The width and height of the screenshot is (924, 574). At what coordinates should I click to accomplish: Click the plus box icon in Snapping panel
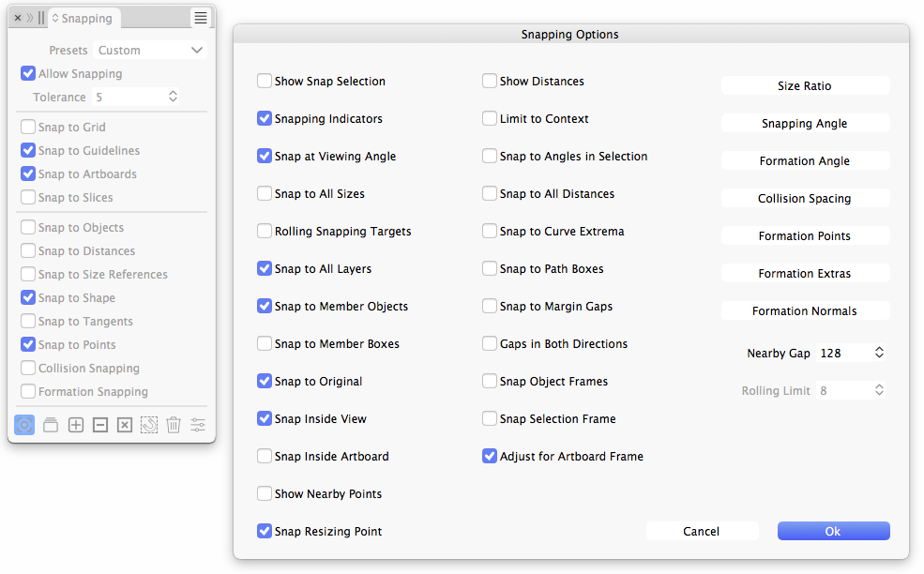pos(76,425)
